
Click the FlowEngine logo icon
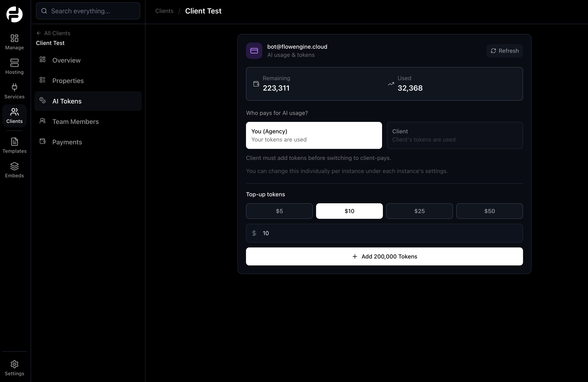pyautogui.click(x=14, y=14)
